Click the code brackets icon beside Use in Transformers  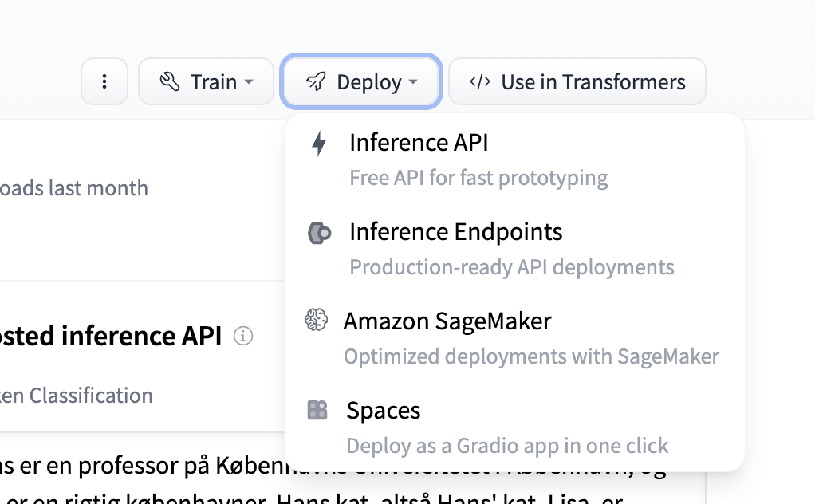point(479,81)
